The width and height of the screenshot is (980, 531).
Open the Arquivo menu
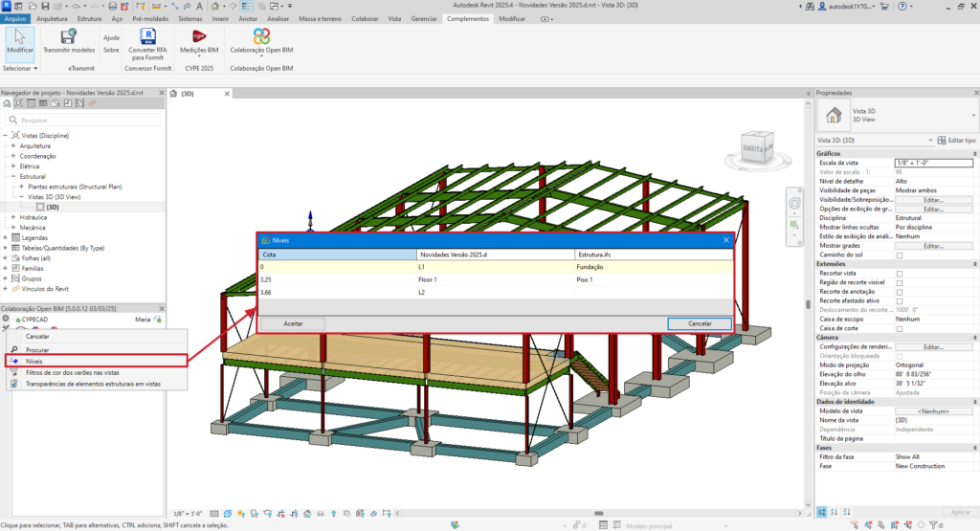pyautogui.click(x=15, y=19)
